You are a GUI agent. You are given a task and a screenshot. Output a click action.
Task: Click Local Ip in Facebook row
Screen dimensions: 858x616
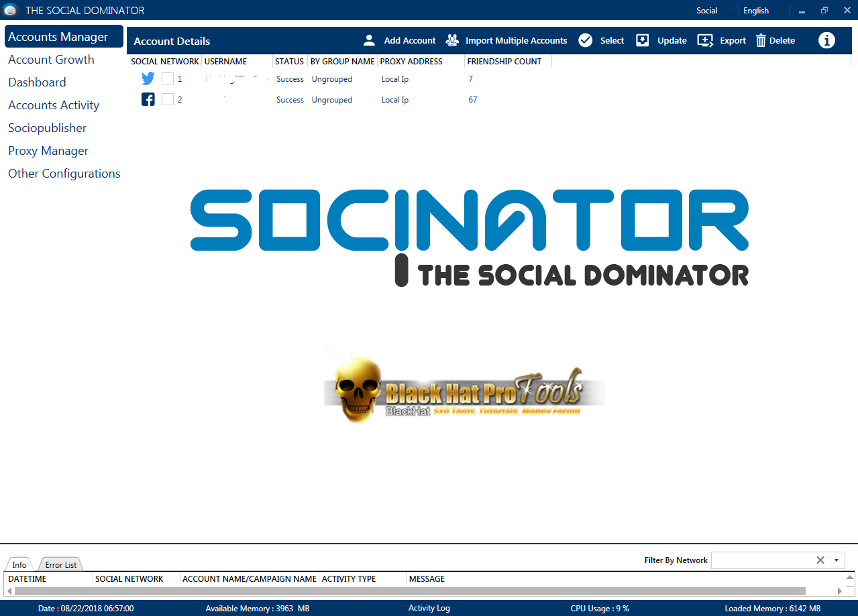point(395,100)
